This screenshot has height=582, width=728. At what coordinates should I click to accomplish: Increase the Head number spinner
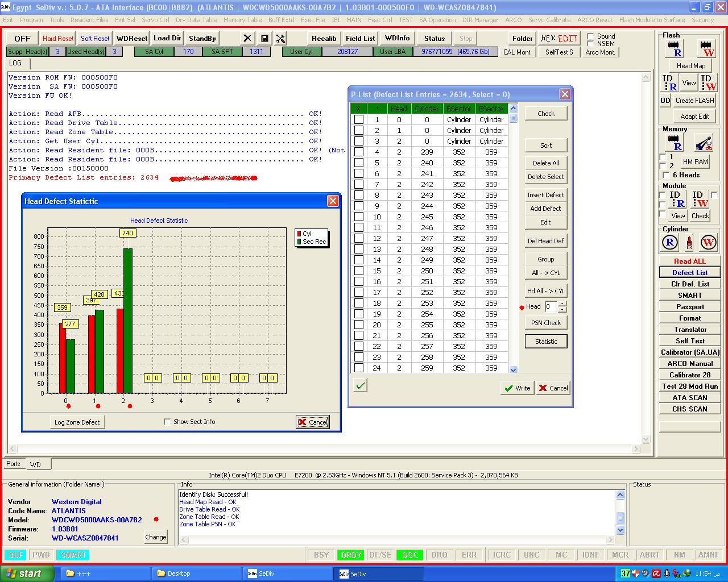point(562,304)
